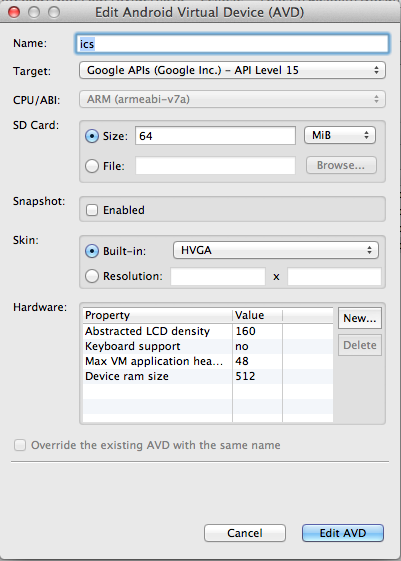
Task: Click the Browse... button
Action: [341, 165]
